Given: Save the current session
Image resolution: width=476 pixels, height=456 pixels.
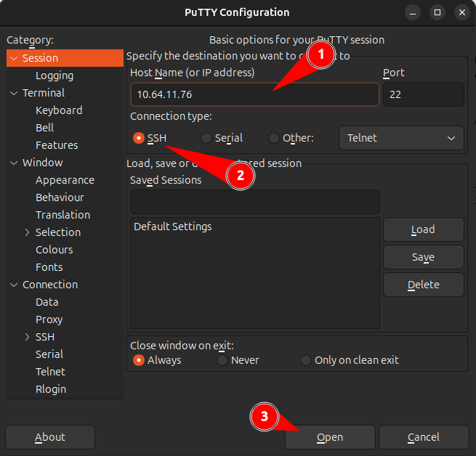Looking at the screenshot, I should coord(424,257).
